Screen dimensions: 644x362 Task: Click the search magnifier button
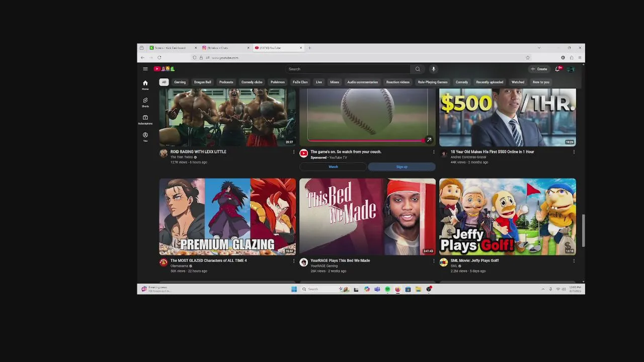(x=417, y=69)
